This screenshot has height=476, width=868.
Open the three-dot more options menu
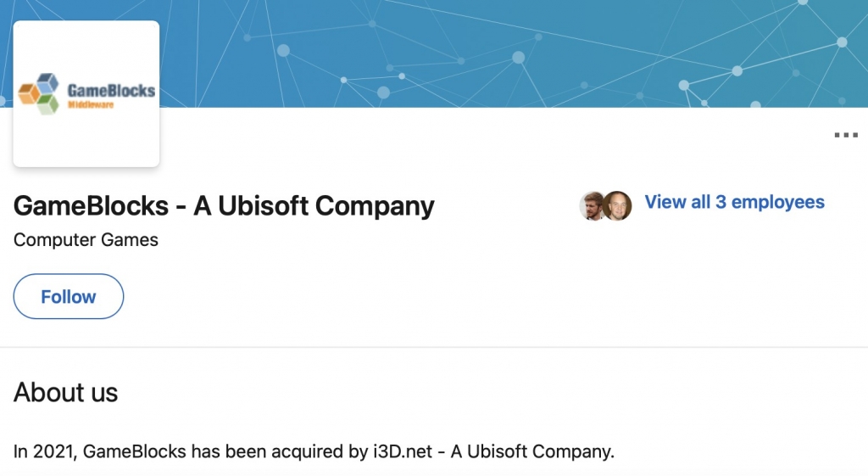point(846,135)
